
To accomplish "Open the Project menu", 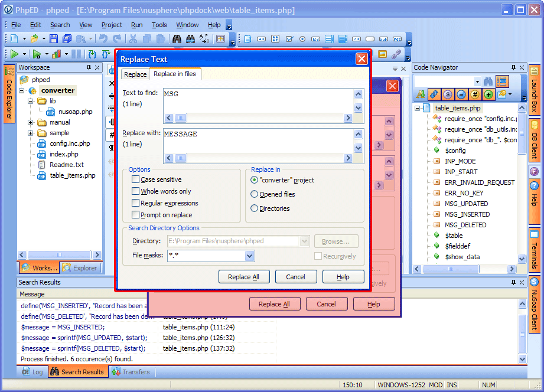I will coord(112,25).
